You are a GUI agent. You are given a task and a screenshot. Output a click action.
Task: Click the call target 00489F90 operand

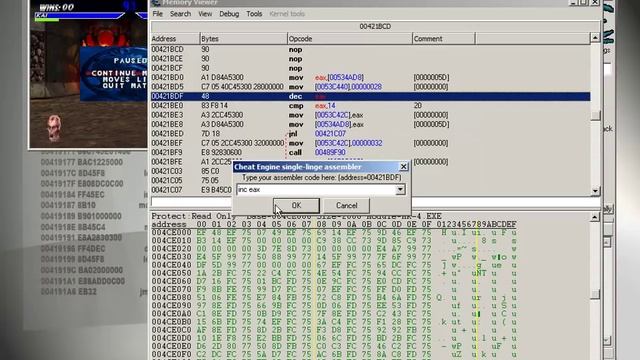click(330, 153)
